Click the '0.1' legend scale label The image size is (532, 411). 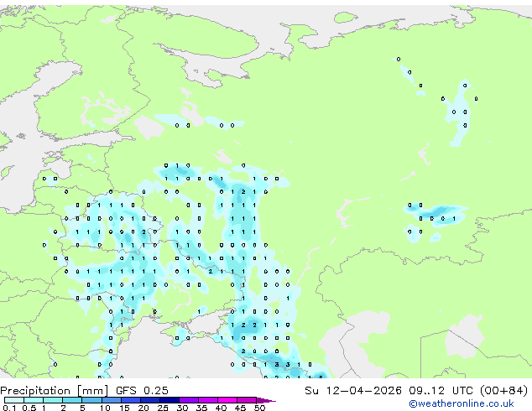[9, 408]
